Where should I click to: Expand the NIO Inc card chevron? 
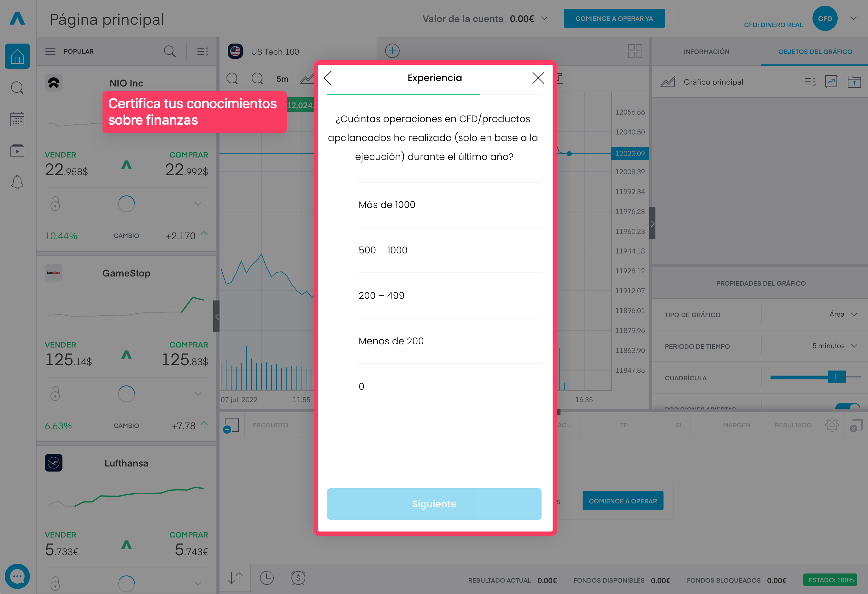[x=198, y=204]
